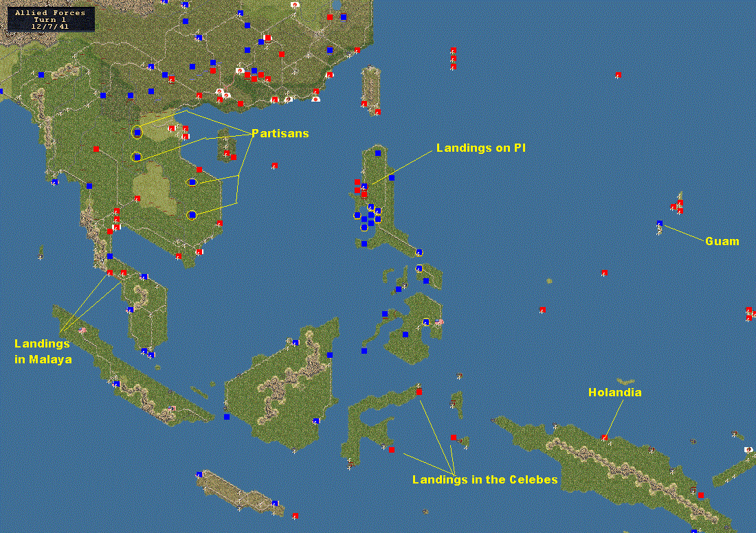This screenshot has width=756, height=533.
Task: Select lone red unit in far northeast ocean
Action: [618, 75]
